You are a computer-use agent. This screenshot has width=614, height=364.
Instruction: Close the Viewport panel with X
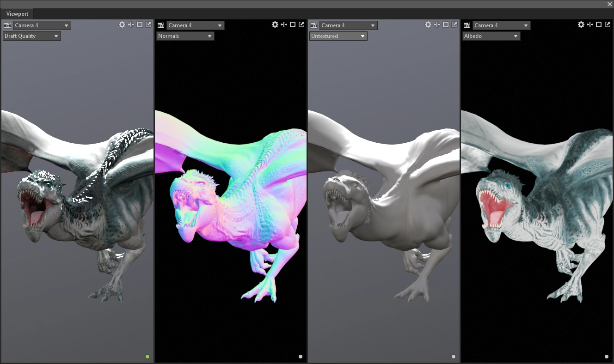click(610, 4)
